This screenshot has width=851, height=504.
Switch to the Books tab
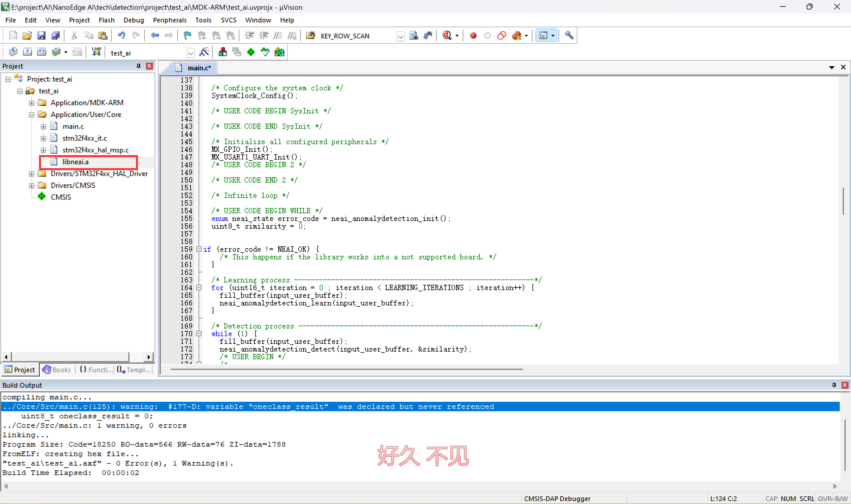[57, 370]
